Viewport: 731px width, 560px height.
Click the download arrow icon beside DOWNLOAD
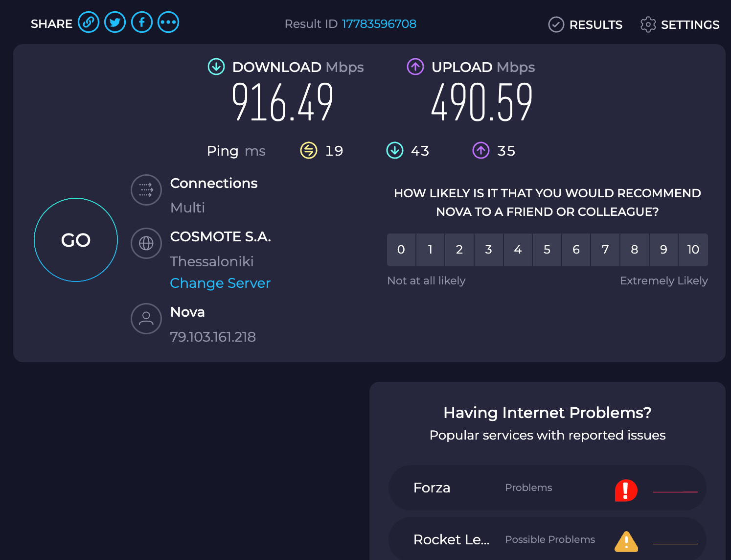coord(216,67)
